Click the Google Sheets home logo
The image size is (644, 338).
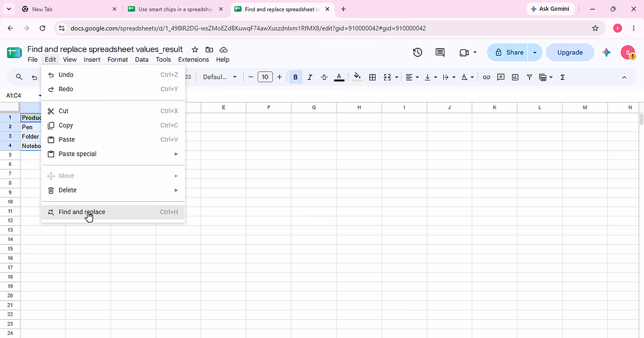[x=13, y=53]
